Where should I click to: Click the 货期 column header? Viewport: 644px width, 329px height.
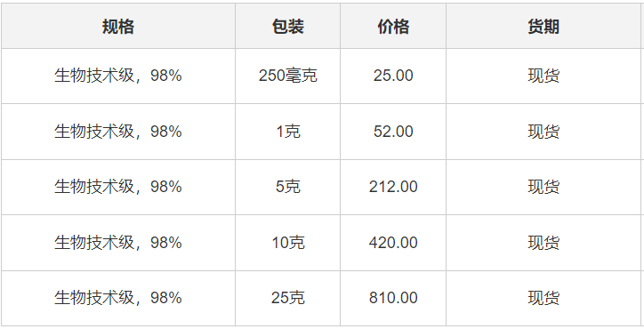point(543,27)
